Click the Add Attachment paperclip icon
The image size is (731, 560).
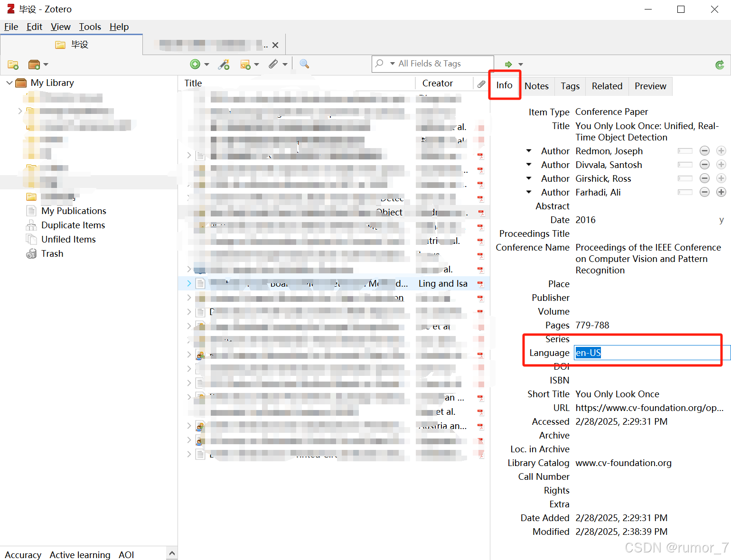pyautogui.click(x=273, y=64)
